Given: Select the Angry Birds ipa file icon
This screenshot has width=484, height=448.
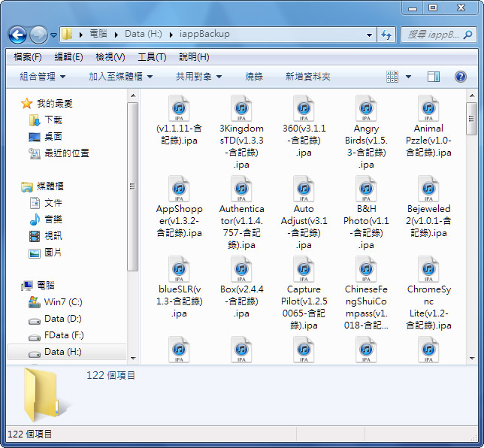Looking at the screenshot, I should coord(366,108).
